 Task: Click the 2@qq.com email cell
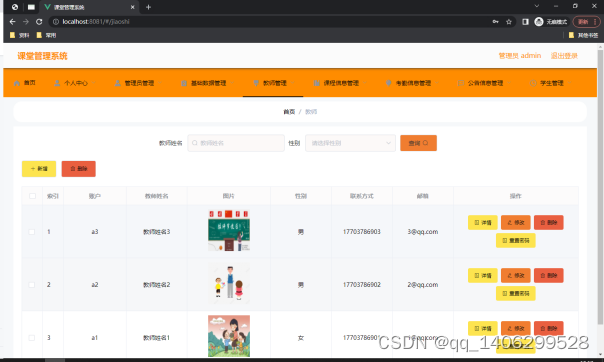(423, 285)
